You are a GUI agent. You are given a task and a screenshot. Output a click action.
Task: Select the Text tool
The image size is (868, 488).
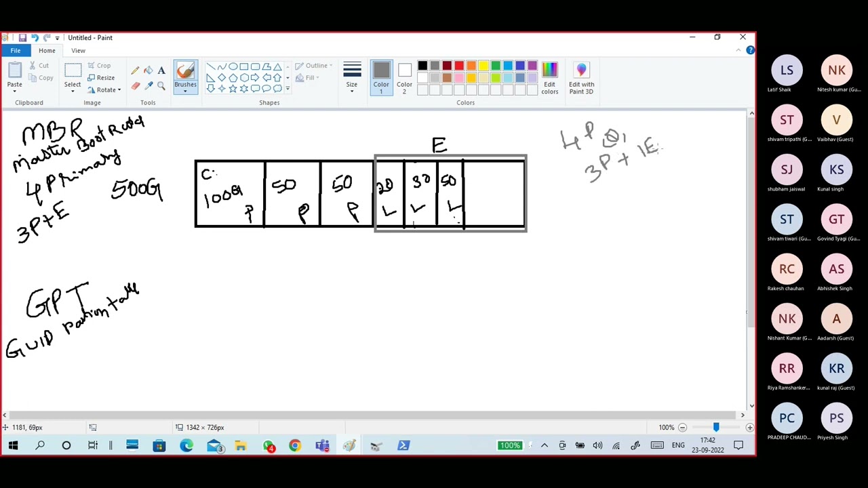(161, 70)
